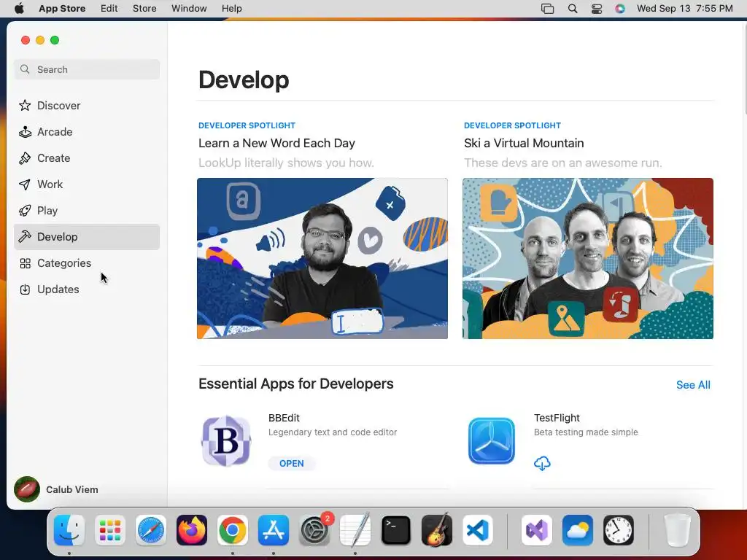Open the Help menu

coord(231,9)
